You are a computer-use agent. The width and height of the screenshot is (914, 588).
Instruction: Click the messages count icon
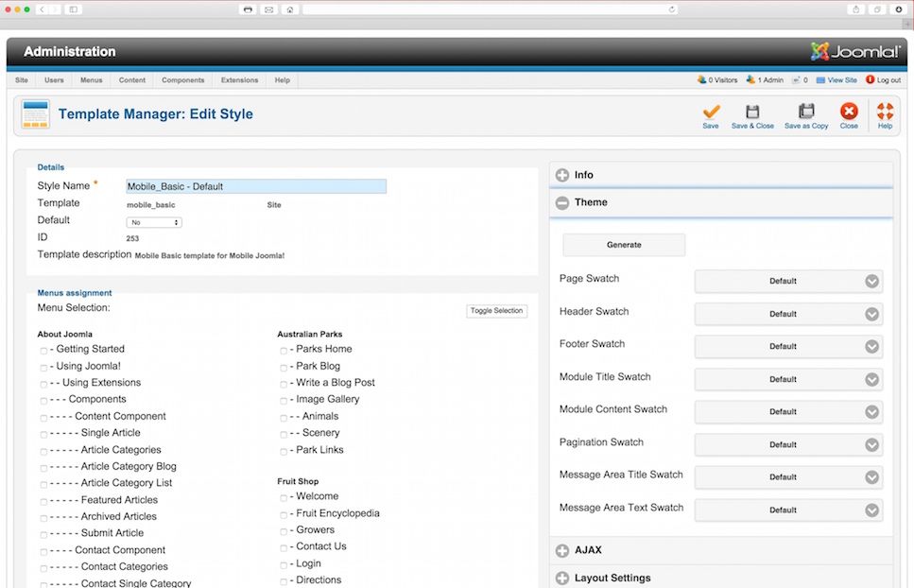coord(796,79)
